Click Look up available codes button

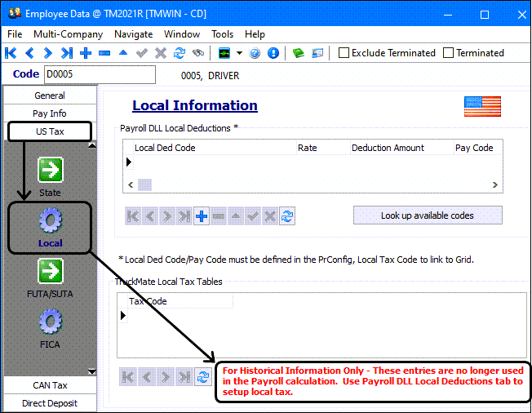point(428,215)
